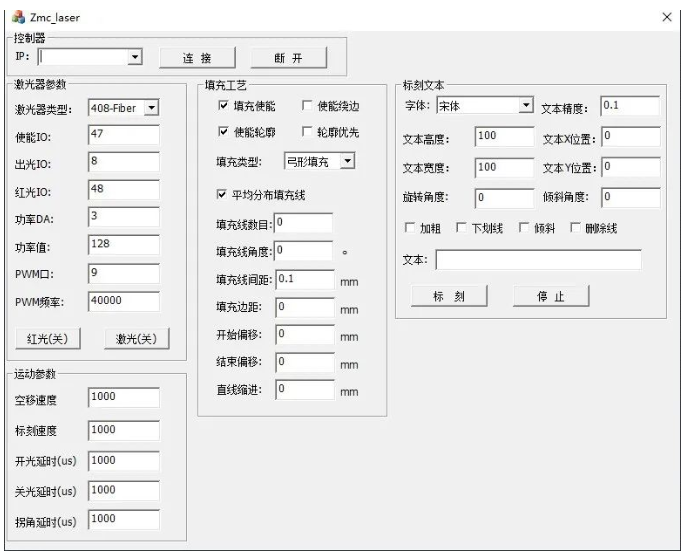Image resolution: width=688 pixels, height=559 pixels.
Task: Uncheck the 使能轮廓 checkbox
Action: [x=223, y=131]
